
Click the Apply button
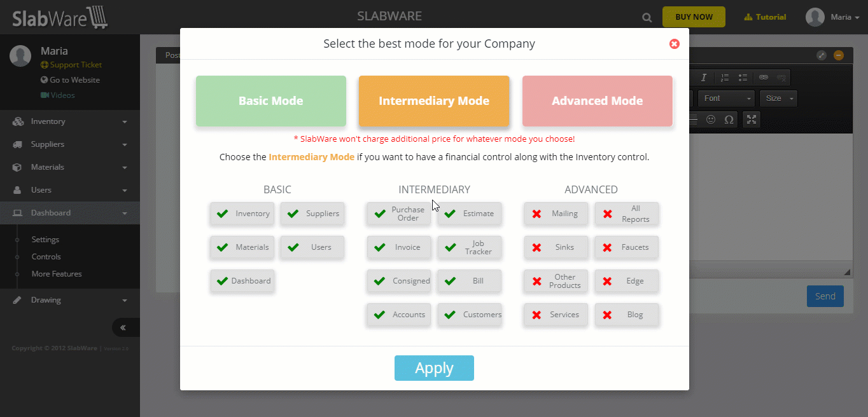[434, 368]
